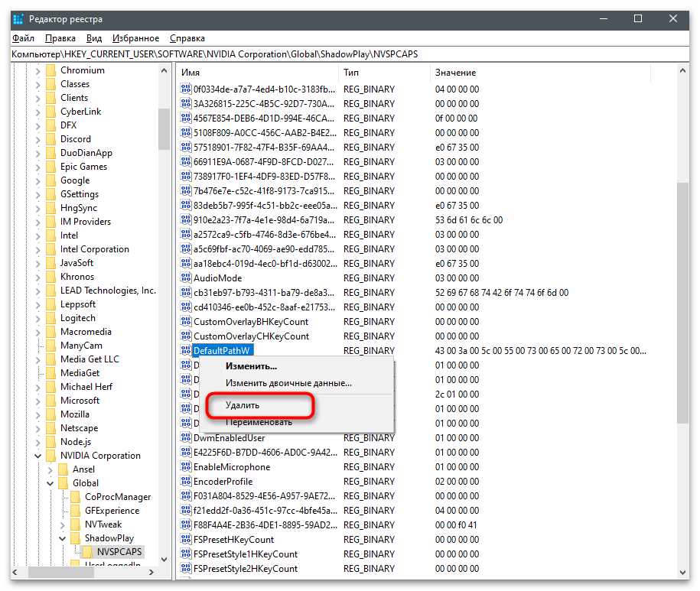Screen dimensions: 700x591
Task: Click the folder icon of Chromium key
Action: coord(51,70)
